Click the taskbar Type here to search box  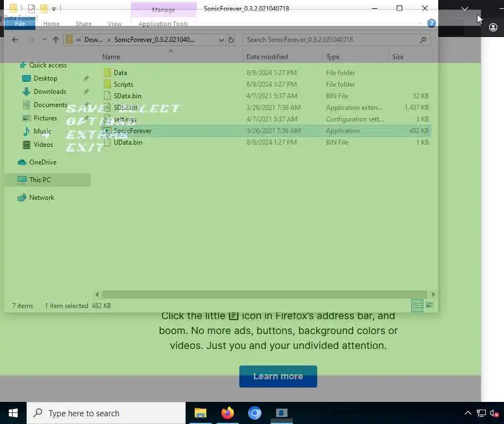(x=106, y=413)
